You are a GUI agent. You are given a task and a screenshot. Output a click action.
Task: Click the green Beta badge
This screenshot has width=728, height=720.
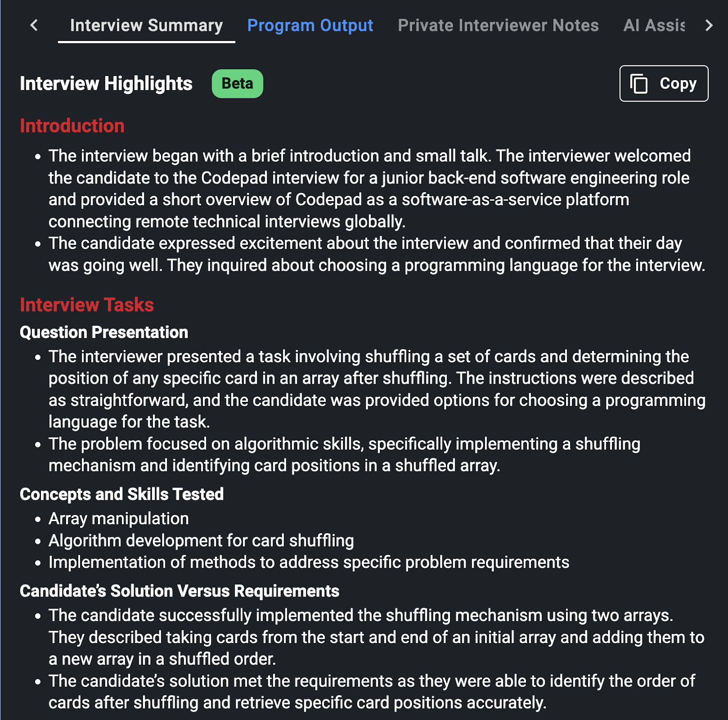237,84
